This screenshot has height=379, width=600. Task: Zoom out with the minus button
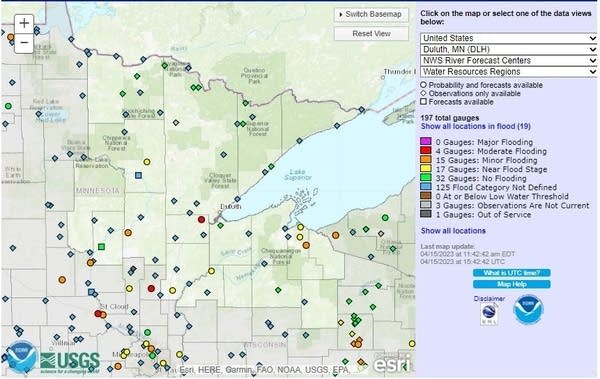(24, 42)
